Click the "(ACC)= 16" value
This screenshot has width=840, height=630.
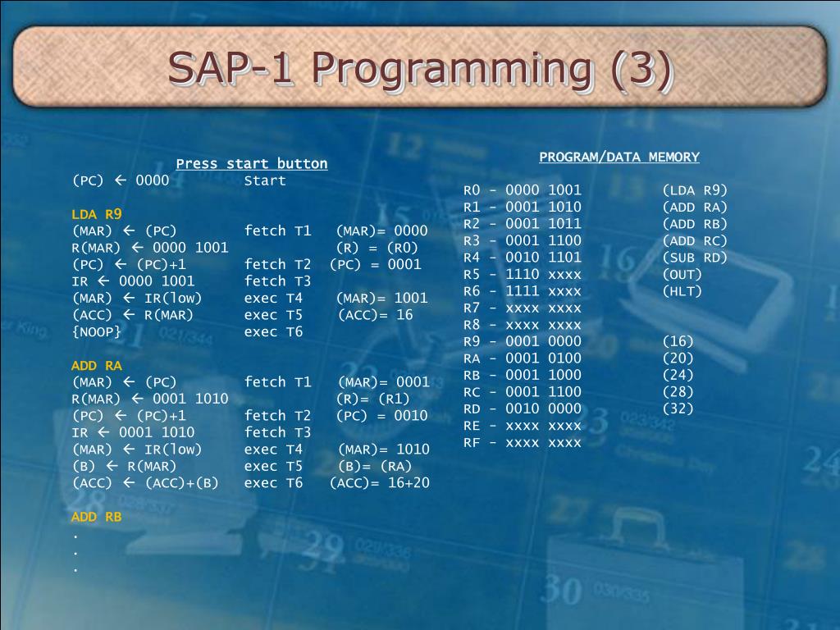coord(376,315)
